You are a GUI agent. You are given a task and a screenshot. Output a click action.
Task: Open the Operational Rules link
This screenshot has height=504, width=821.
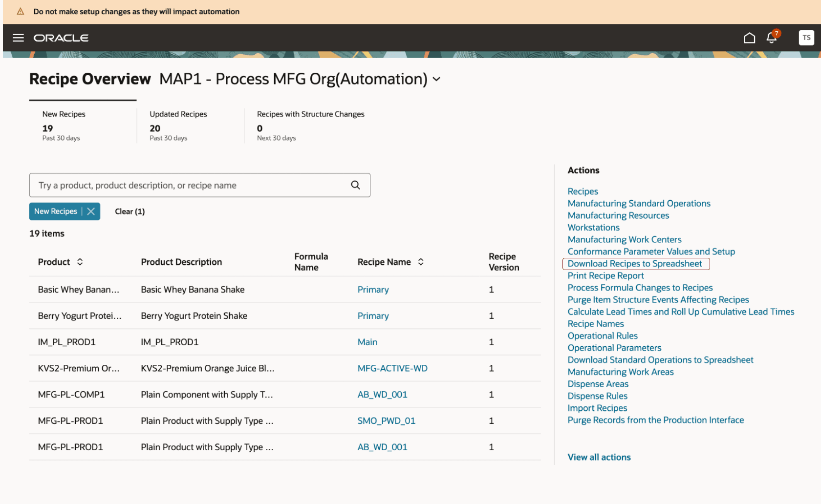602,336
